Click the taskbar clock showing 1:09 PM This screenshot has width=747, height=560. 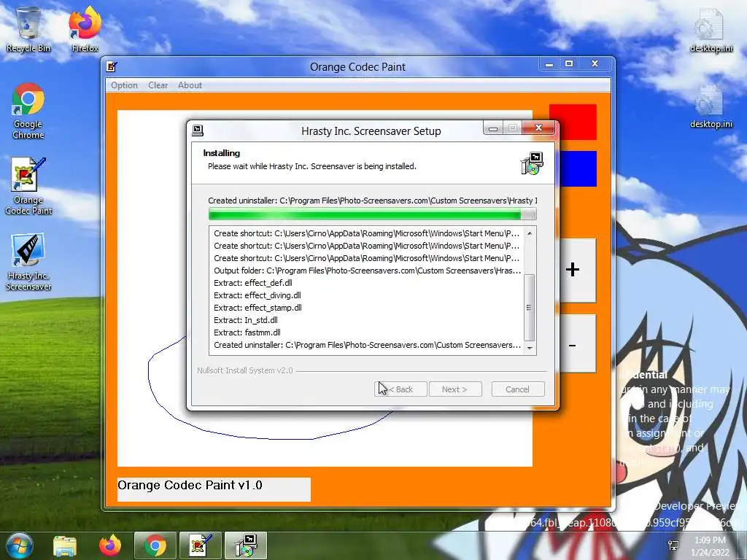coord(711,546)
